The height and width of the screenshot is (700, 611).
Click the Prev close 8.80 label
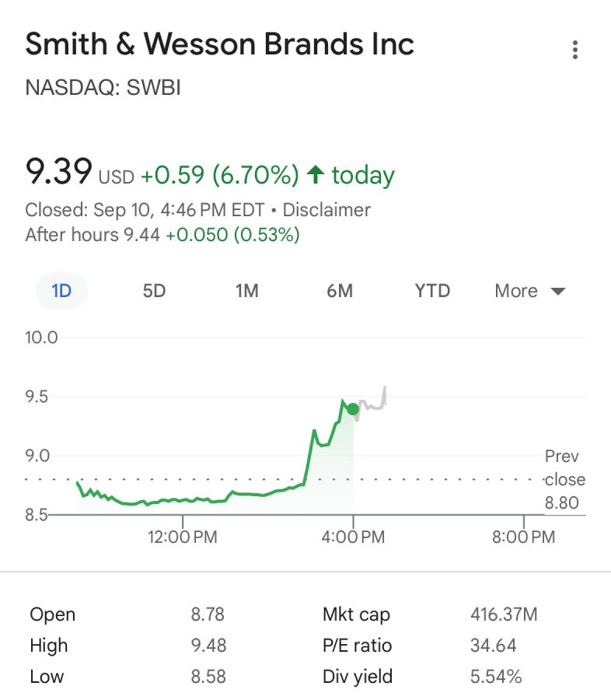pos(564,479)
